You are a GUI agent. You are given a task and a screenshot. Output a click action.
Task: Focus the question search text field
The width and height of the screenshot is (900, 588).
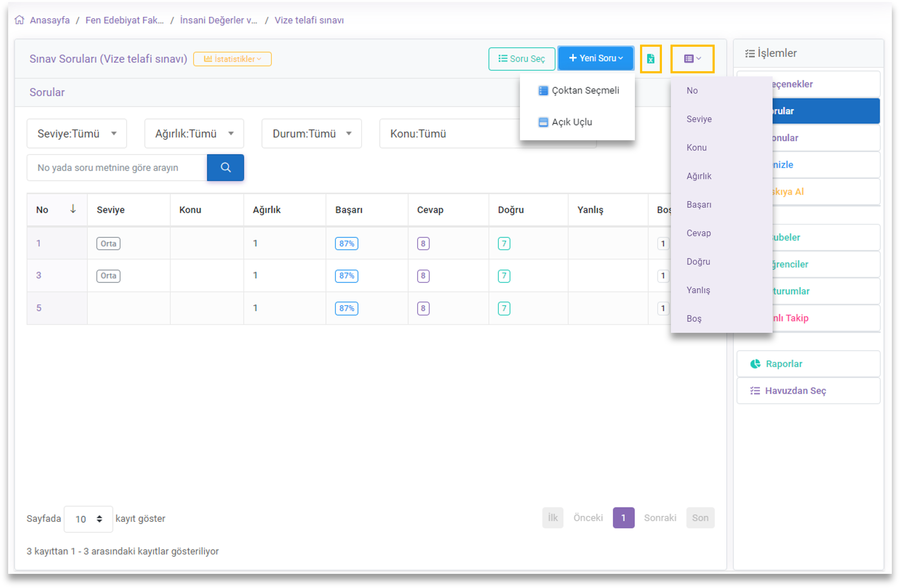coord(117,168)
